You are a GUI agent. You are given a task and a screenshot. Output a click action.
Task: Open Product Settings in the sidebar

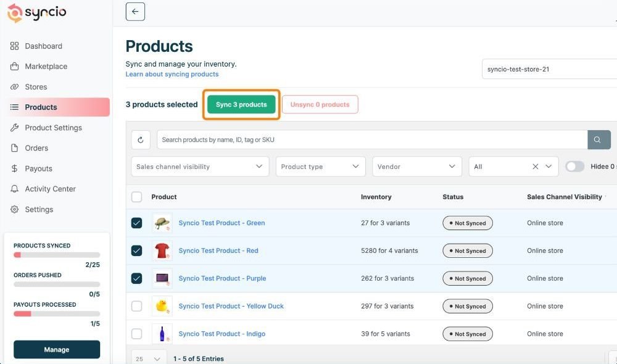[54, 128]
